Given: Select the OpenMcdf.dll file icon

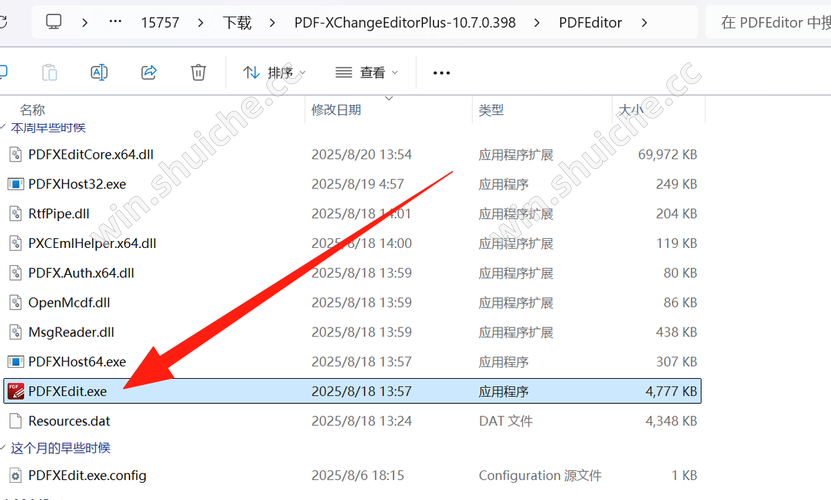Looking at the screenshot, I should point(16,303).
